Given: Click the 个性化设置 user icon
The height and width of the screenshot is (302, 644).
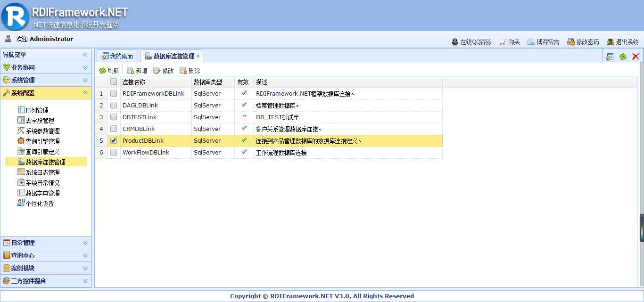Looking at the screenshot, I should [21, 203].
